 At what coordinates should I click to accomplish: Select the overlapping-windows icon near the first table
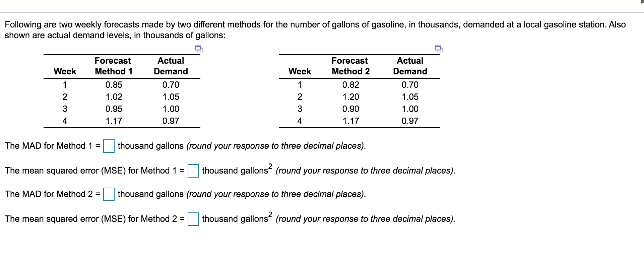coord(198,49)
